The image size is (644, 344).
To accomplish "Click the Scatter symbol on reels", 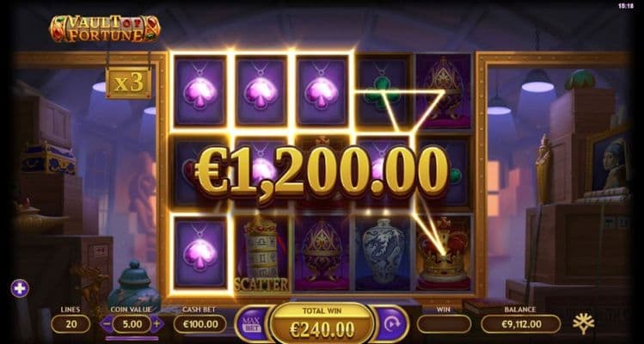I will click(261, 253).
